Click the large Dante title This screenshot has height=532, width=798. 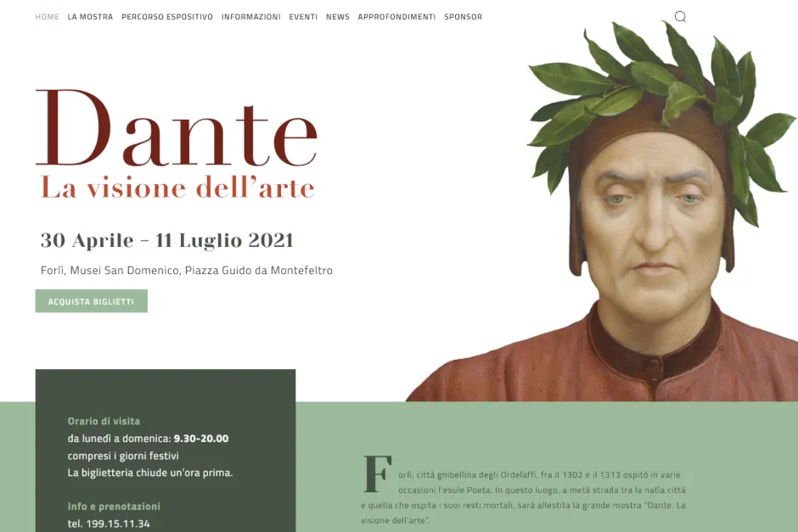tap(177, 128)
